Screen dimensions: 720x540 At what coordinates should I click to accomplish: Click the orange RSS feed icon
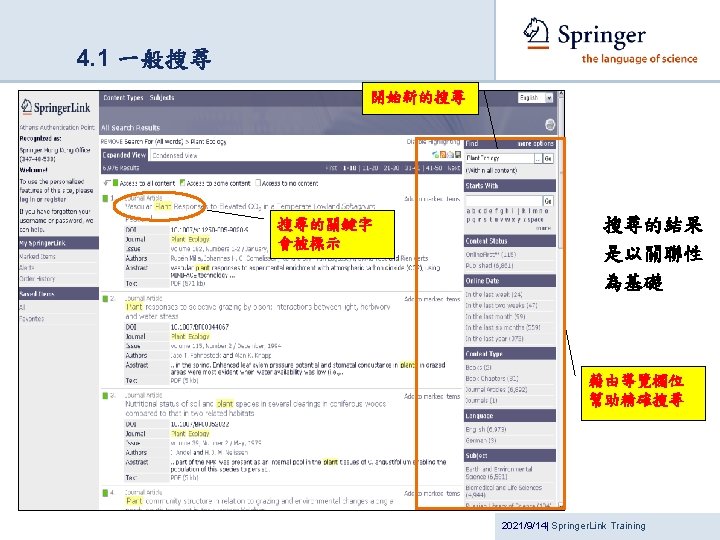[443, 155]
